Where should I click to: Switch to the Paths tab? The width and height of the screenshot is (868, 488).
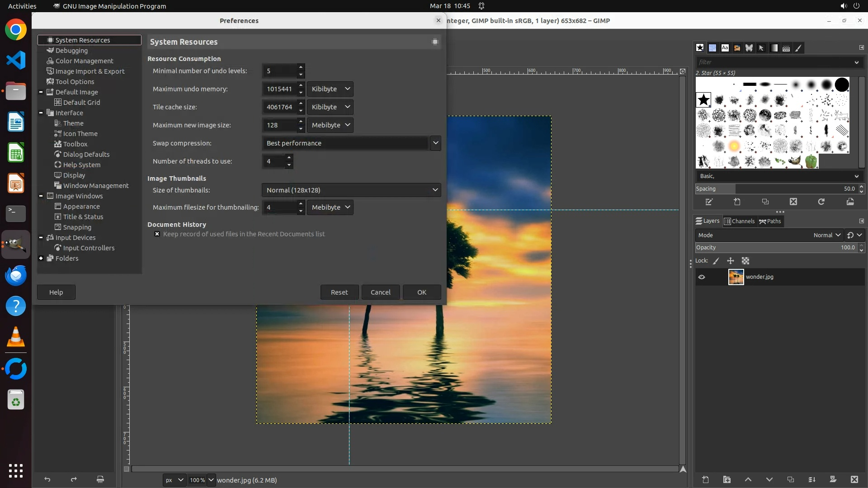[770, 221]
